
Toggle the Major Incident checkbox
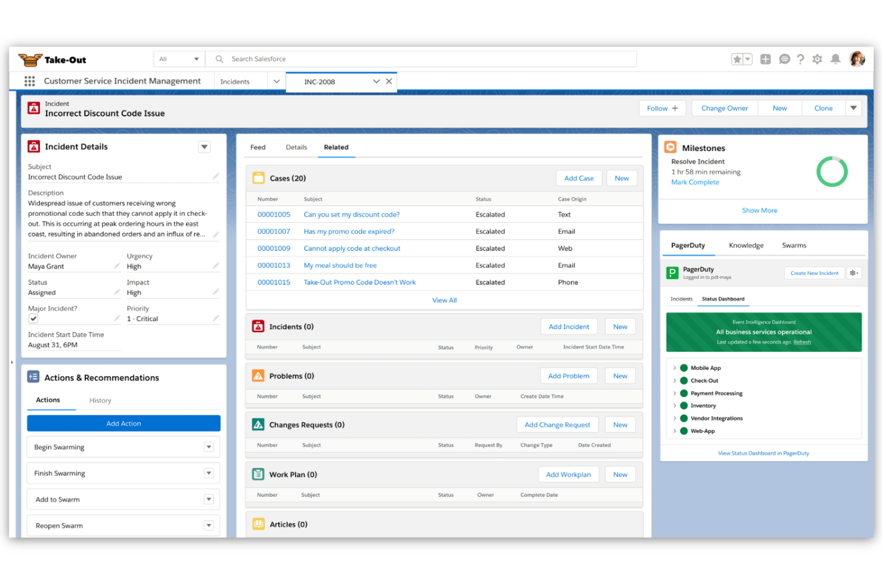click(33, 319)
